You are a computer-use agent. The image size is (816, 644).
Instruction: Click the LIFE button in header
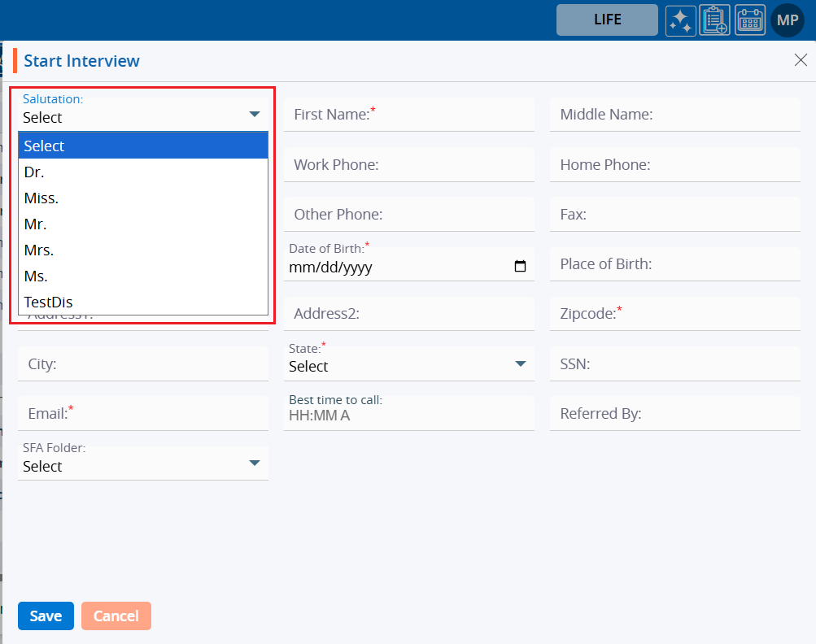click(x=607, y=20)
